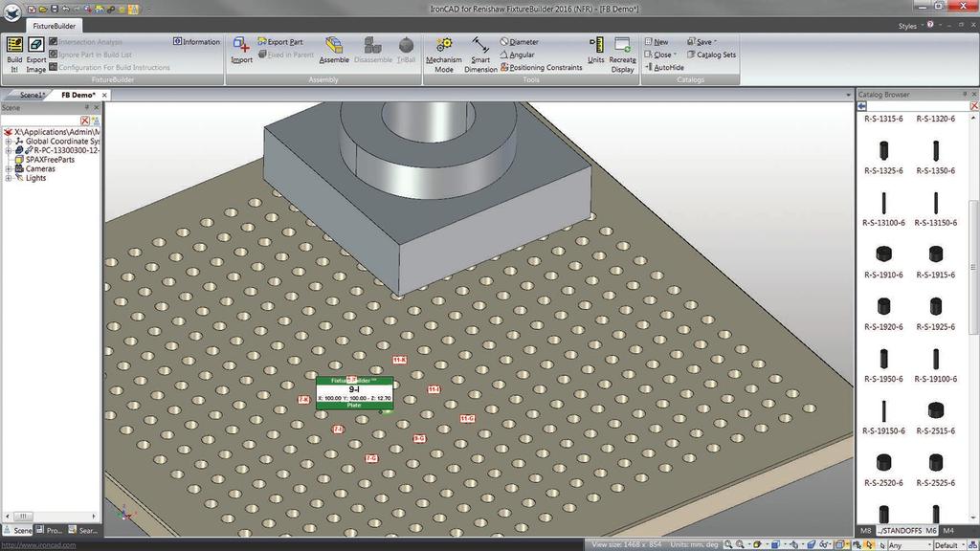The height and width of the screenshot is (551, 980).
Task: Switch to the Scene1 document tab
Action: 32,95
